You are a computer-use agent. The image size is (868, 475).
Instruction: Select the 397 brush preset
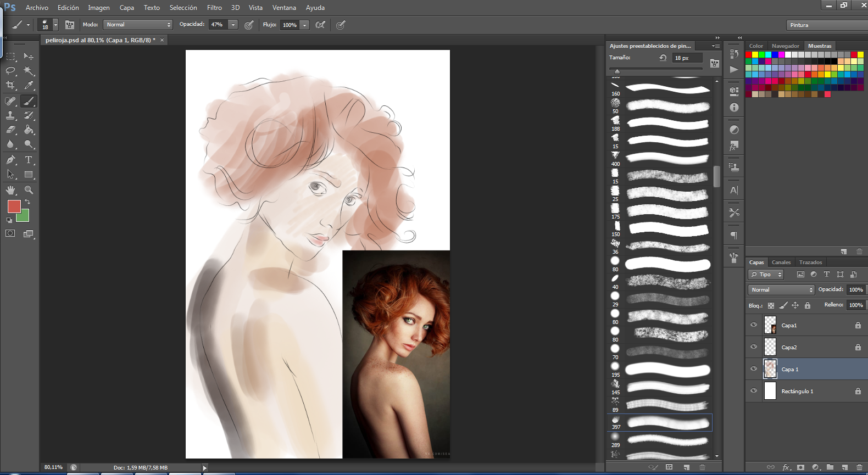[x=660, y=422]
